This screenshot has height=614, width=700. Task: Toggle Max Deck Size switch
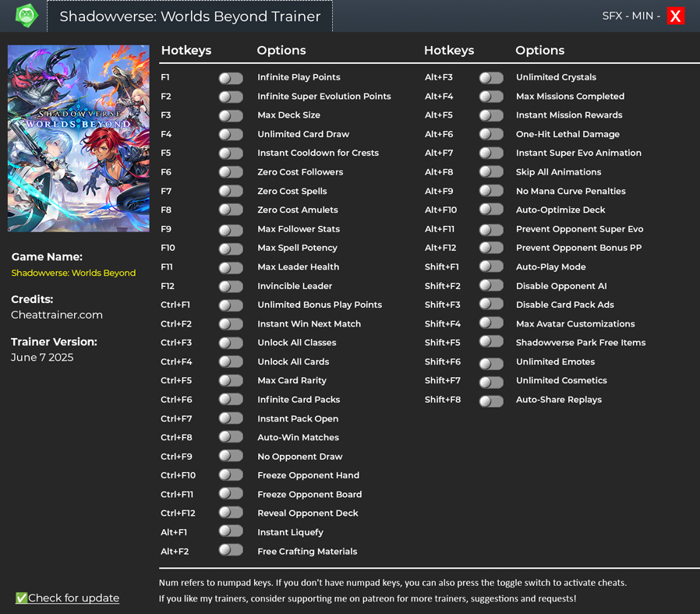pos(231,116)
